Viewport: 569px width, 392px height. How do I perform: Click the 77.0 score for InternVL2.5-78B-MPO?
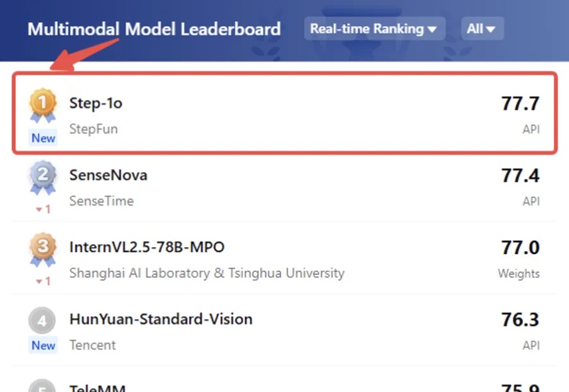[x=520, y=248]
